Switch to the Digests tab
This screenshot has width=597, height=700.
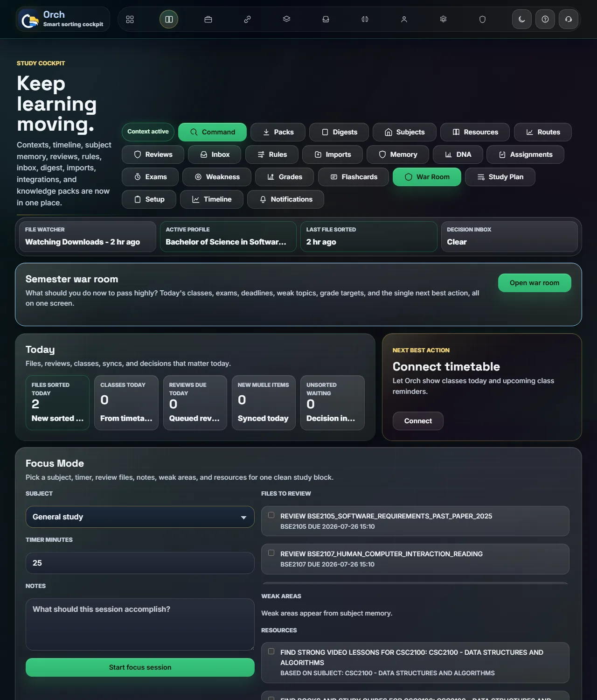click(339, 132)
